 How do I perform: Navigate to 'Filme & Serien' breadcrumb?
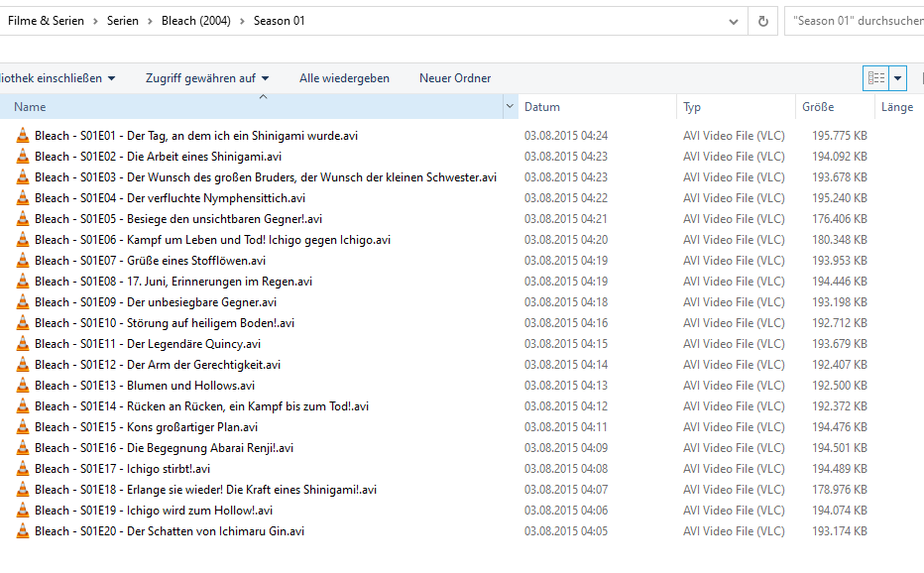coord(46,21)
